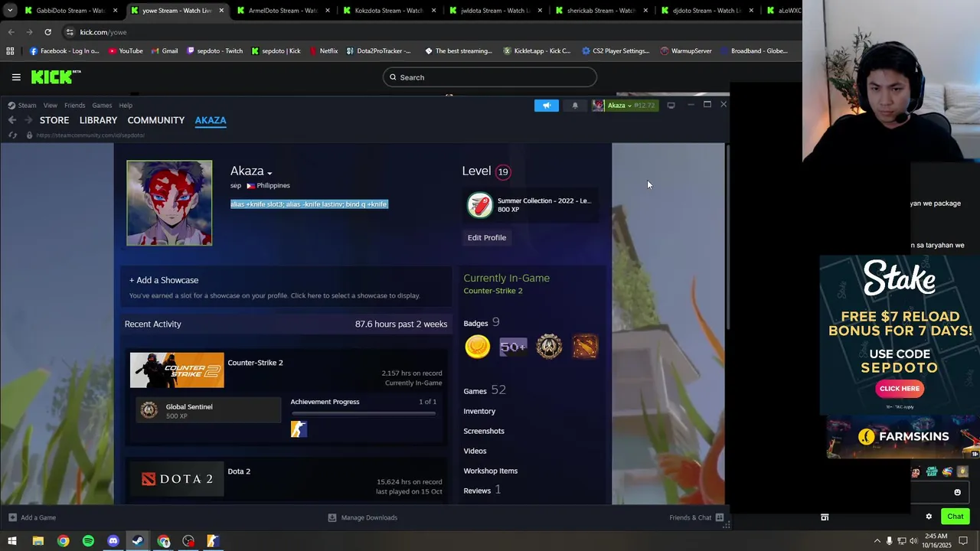The width and height of the screenshot is (980, 551).
Task: Click the Kick search field
Action: pos(490,77)
